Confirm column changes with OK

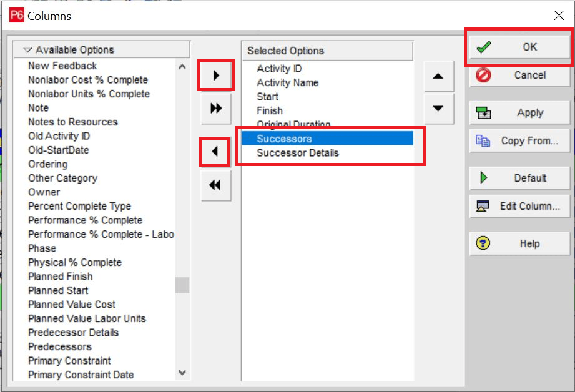click(x=520, y=47)
